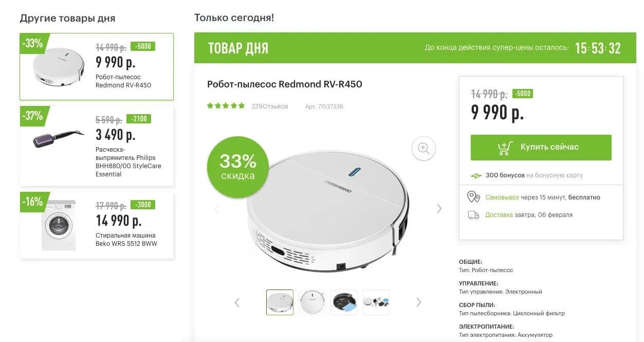The width and height of the screenshot is (644, 342).
Task: Advance thumbnail strip with right chevron
Action: pyautogui.click(x=418, y=302)
